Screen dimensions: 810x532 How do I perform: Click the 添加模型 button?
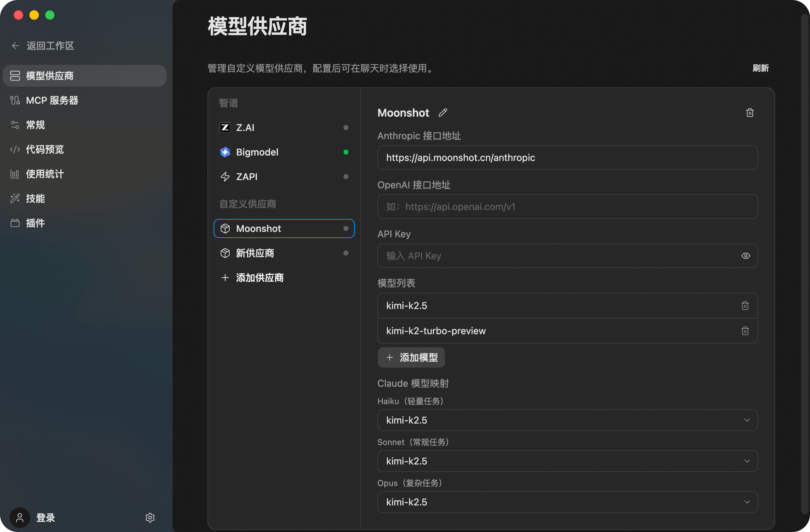point(411,357)
